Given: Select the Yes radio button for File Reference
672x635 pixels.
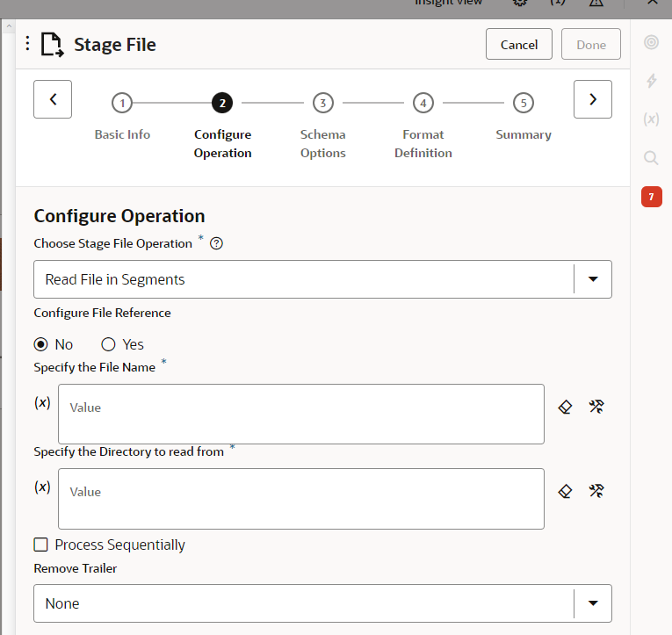Looking at the screenshot, I should coord(109,344).
